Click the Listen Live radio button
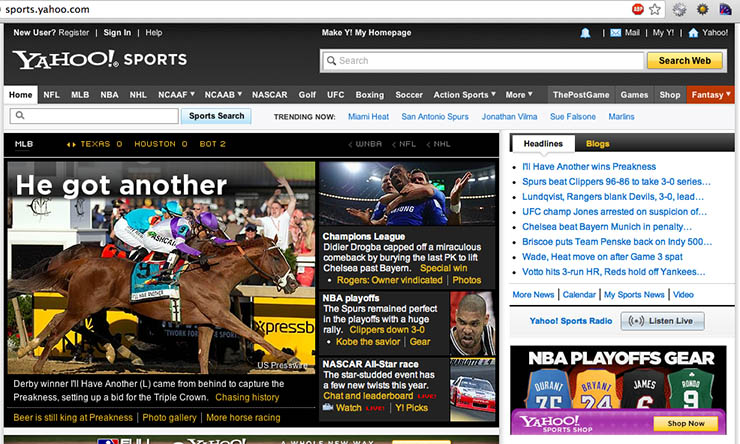This screenshot has height=444, width=740. pos(663,321)
